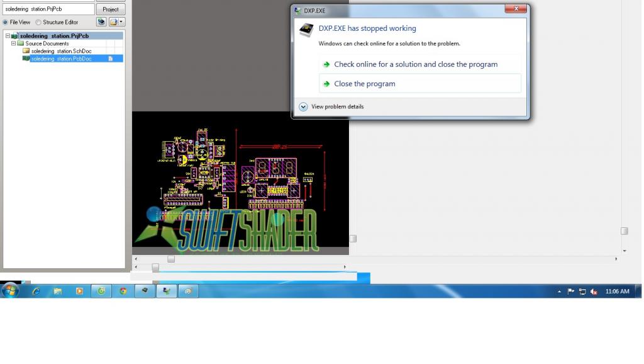Screen dimensions: 644x364
Task: Launch Internet Explorer from taskbar
Action: pos(36,291)
